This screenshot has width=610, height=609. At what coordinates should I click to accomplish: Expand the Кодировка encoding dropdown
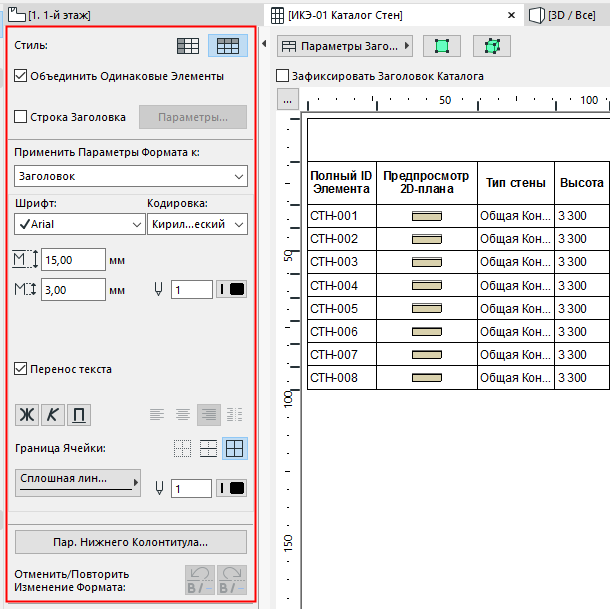pyautogui.click(x=197, y=225)
